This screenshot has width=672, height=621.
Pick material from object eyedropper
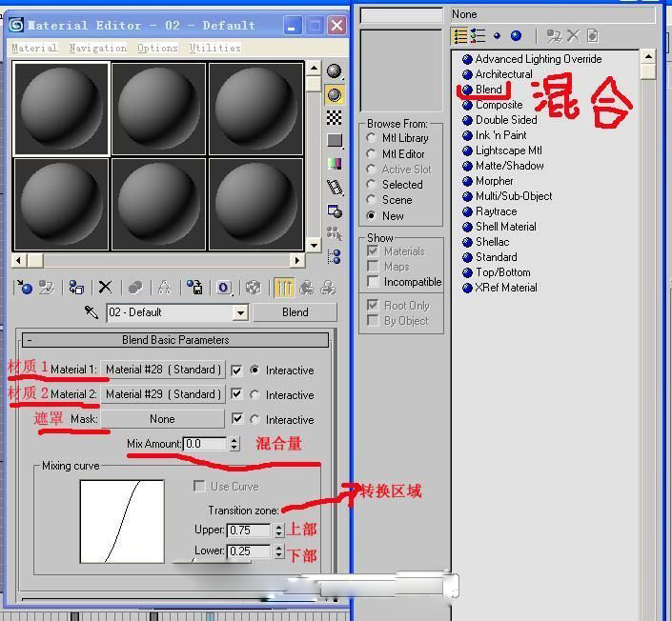[92, 312]
